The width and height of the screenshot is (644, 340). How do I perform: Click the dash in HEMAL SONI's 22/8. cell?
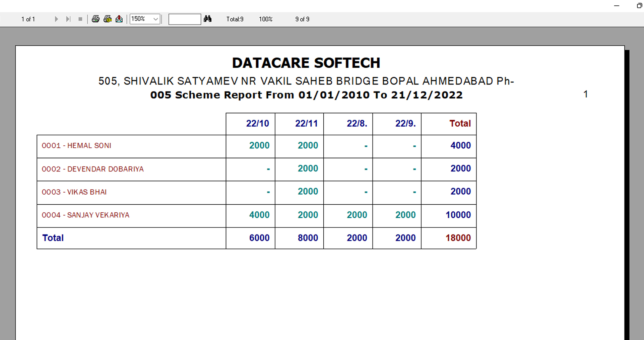point(366,146)
